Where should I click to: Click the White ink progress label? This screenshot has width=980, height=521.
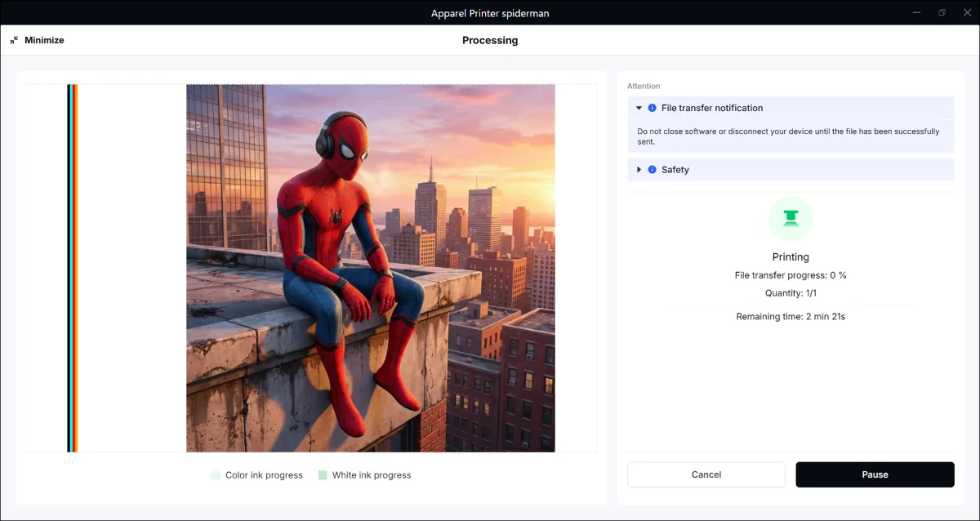point(372,475)
